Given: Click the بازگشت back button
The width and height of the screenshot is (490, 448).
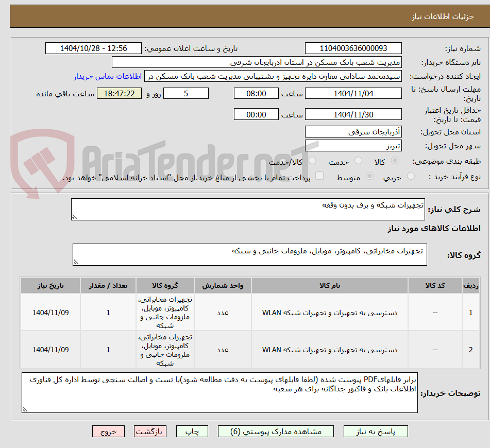Looking at the screenshot, I should point(150,432).
